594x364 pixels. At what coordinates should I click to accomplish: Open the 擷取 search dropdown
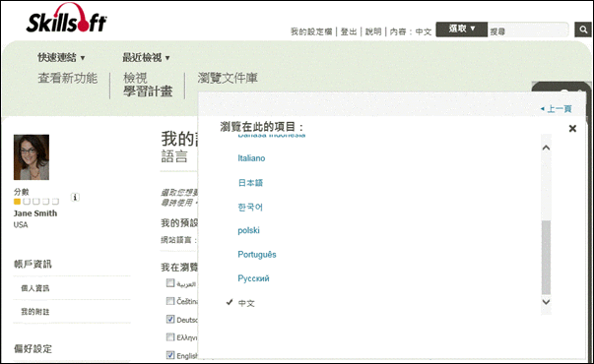pos(461,29)
